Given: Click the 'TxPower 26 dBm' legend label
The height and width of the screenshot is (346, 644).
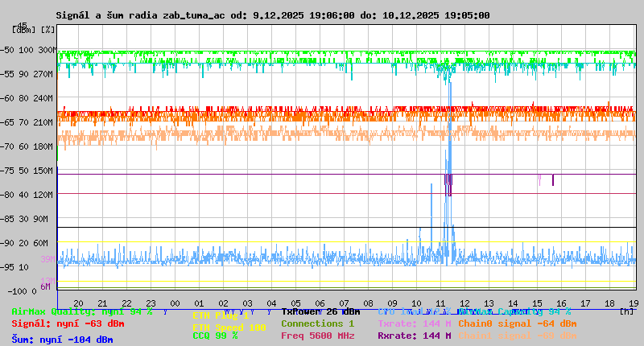Looking at the screenshot, I should point(320,311).
